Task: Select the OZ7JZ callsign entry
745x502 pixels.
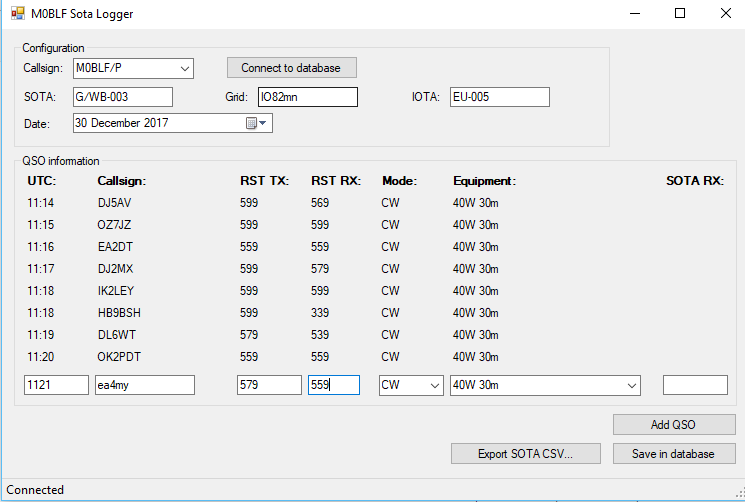Action: [x=114, y=225]
